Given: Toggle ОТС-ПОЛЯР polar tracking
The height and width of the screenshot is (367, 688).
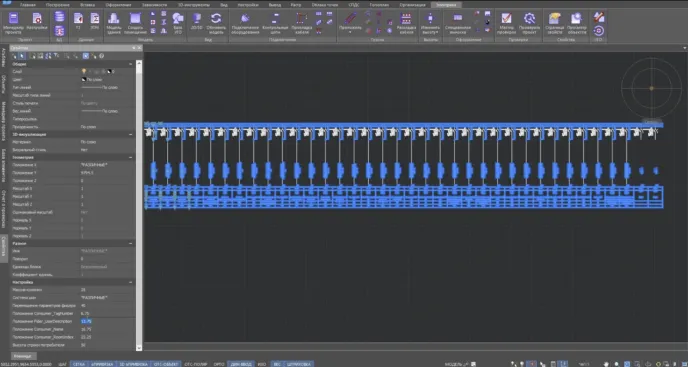Looking at the screenshot, I should coord(196,364).
